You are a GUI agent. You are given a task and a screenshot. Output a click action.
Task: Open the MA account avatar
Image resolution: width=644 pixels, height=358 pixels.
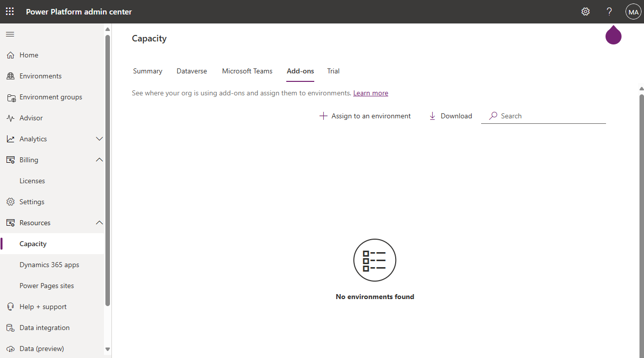633,11
